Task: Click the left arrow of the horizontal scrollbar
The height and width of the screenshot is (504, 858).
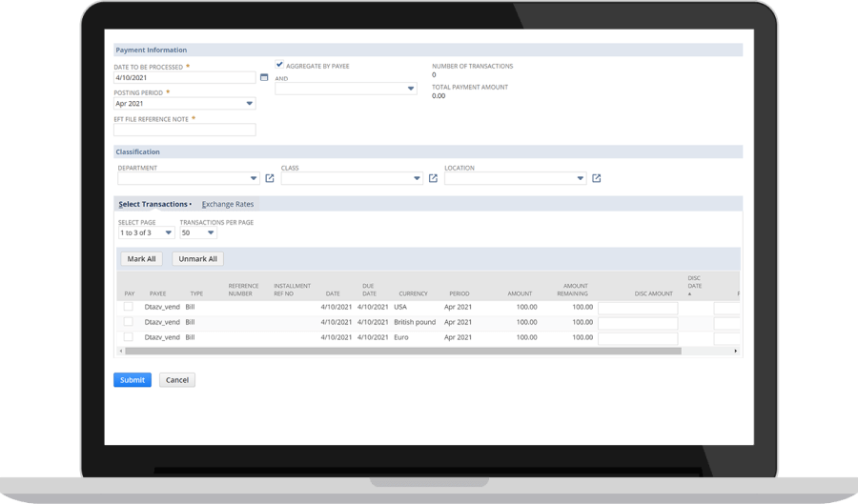Action: point(121,351)
